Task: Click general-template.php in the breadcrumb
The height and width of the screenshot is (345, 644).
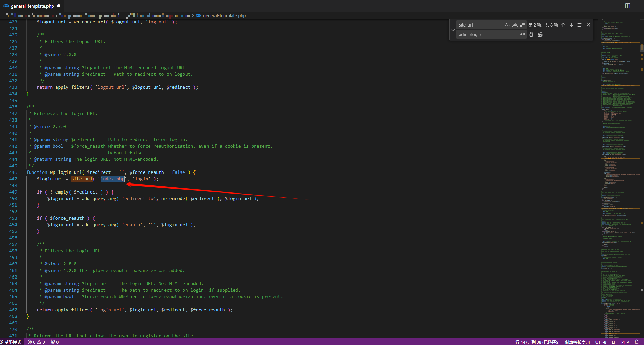Action: [224, 15]
